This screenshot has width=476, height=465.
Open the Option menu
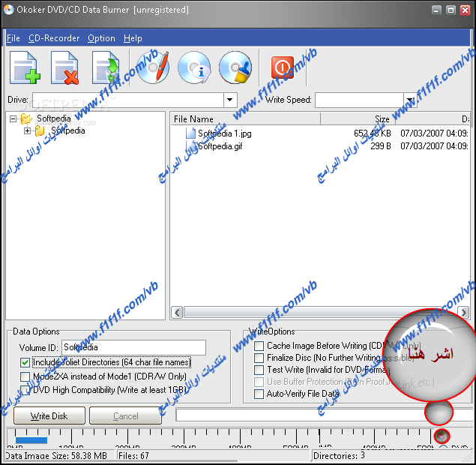coord(101,38)
